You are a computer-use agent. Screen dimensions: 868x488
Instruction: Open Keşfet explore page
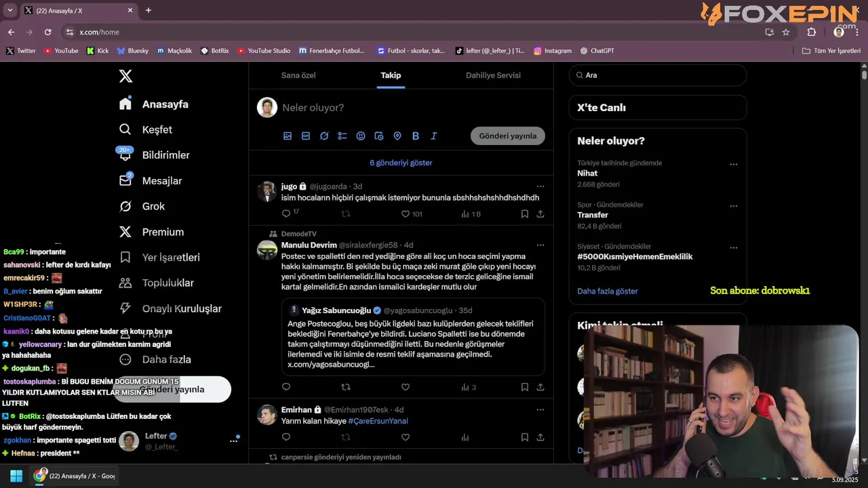pos(146,129)
